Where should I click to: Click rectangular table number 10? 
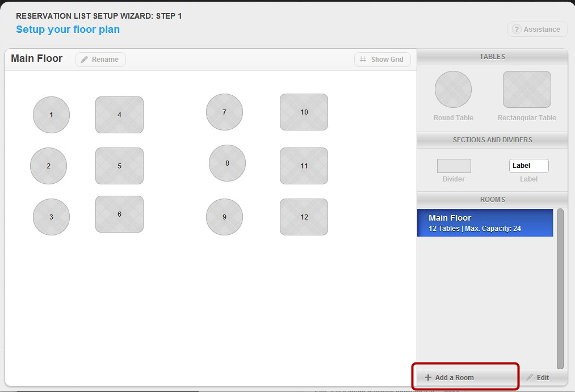304,112
